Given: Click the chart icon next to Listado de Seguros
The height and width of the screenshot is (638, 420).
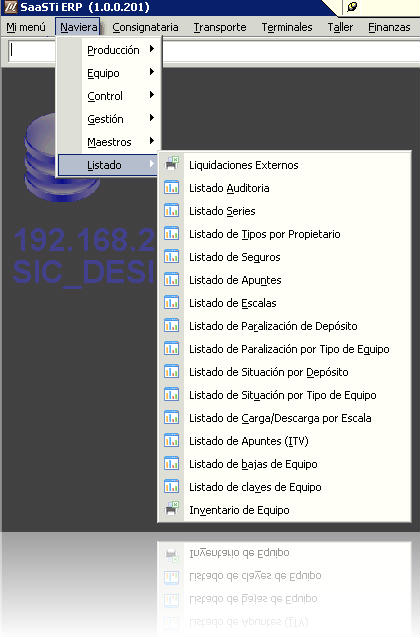Looking at the screenshot, I should 171,256.
